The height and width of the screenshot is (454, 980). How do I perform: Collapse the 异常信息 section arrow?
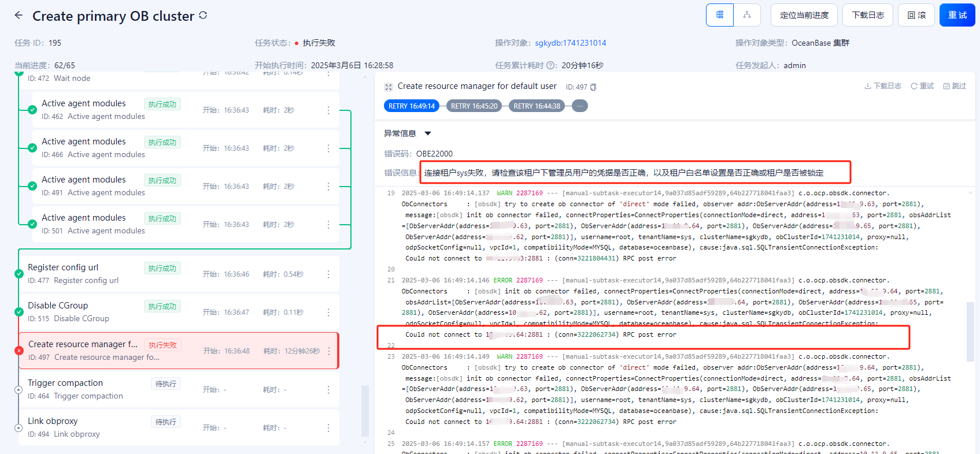[428, 133]
